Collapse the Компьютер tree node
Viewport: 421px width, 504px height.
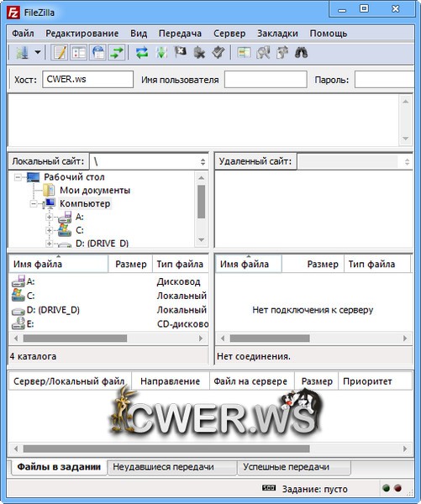coord(34,204)
